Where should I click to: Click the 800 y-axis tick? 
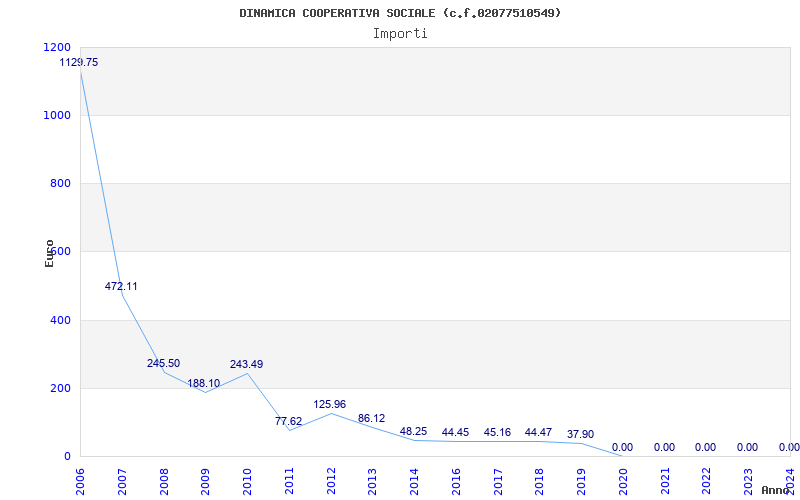60,183
